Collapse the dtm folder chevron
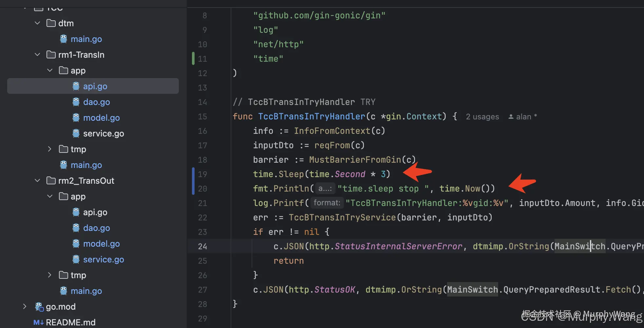 tap(37, 23)
